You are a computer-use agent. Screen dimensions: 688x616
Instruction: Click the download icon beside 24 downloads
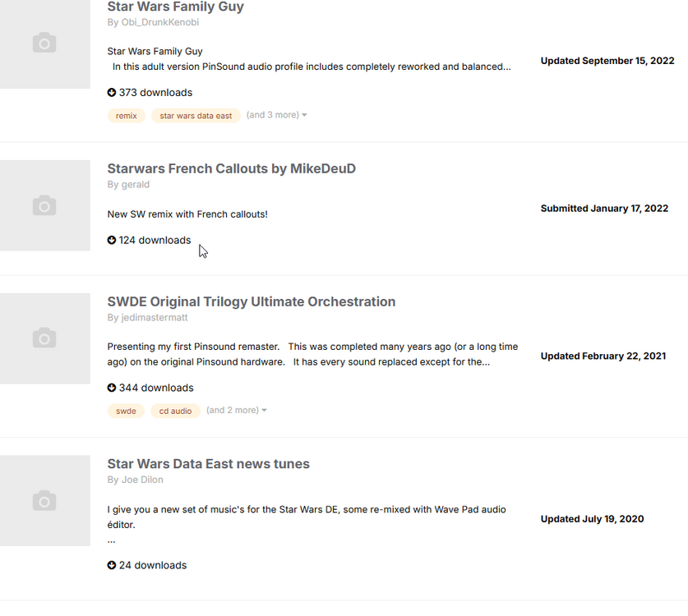(111, 565)
